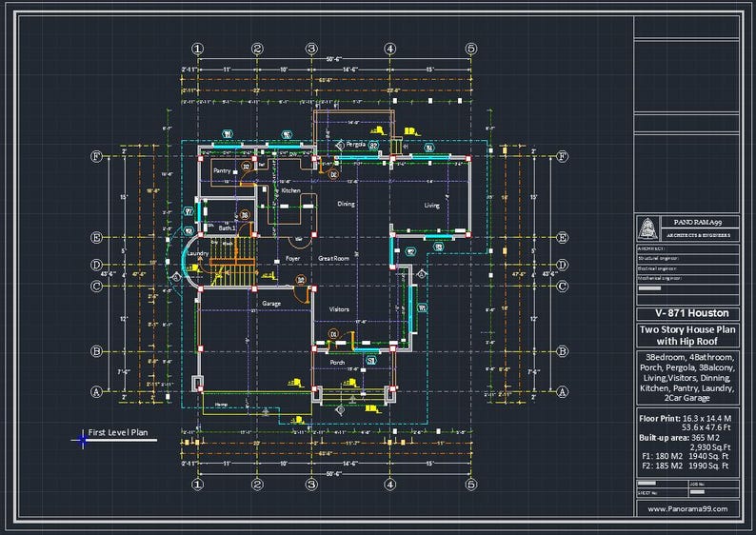Select the Kitchen room label
This screenshot has height=535, width=756.
[x=290, y=190]
